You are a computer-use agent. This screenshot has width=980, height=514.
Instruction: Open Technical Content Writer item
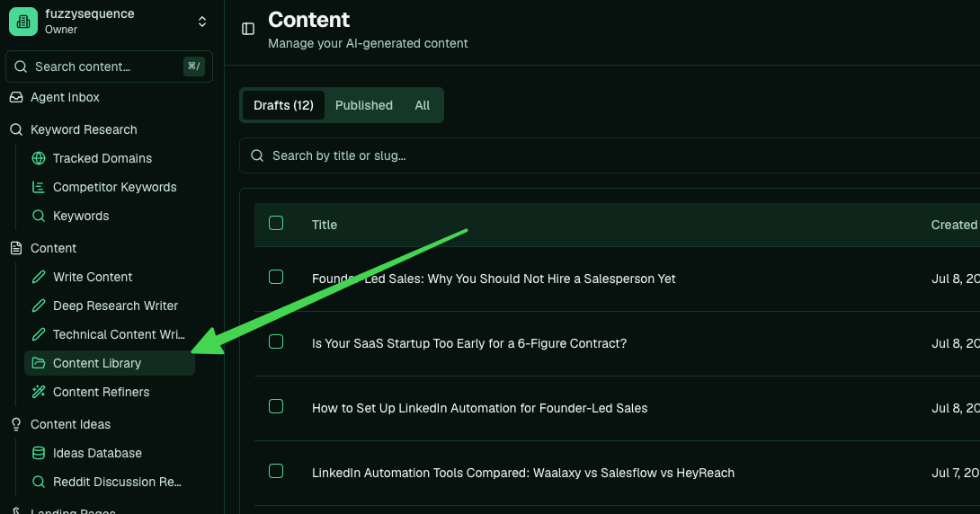[119, 334]
